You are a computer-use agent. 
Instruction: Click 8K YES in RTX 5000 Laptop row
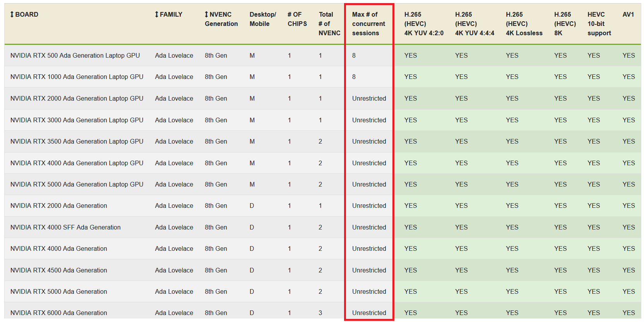click(560, 184)
